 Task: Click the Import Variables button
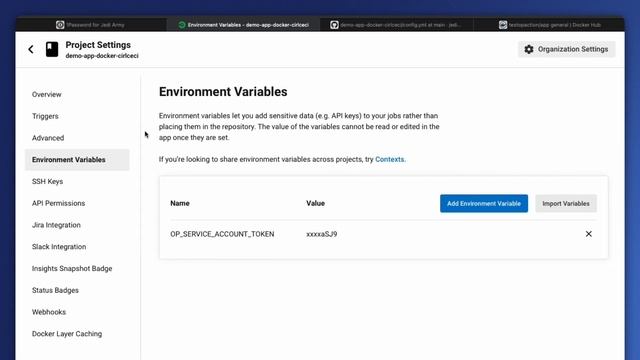point(566,203)
